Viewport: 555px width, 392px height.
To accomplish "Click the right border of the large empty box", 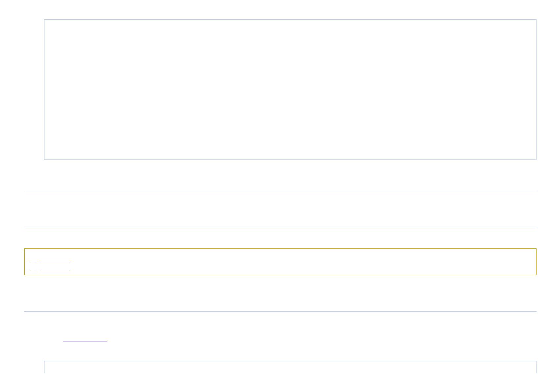I will [x=536, y=90].
